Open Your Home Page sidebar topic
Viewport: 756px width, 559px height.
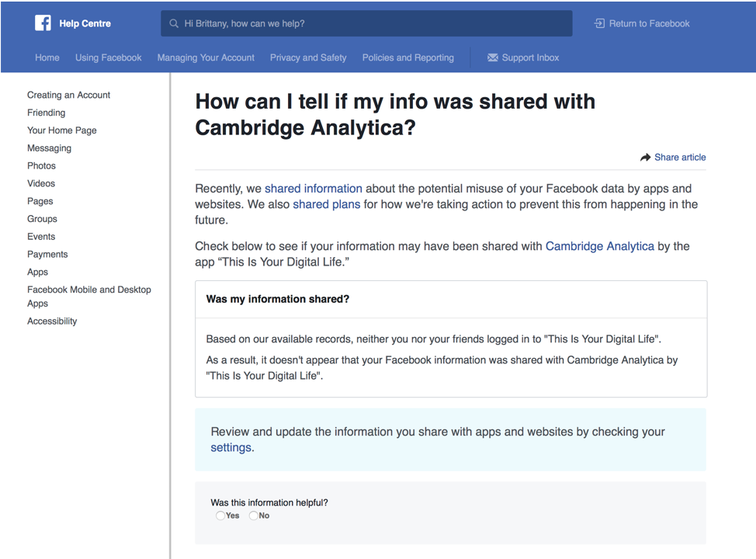pyautogui.click(x=62, y=130)
